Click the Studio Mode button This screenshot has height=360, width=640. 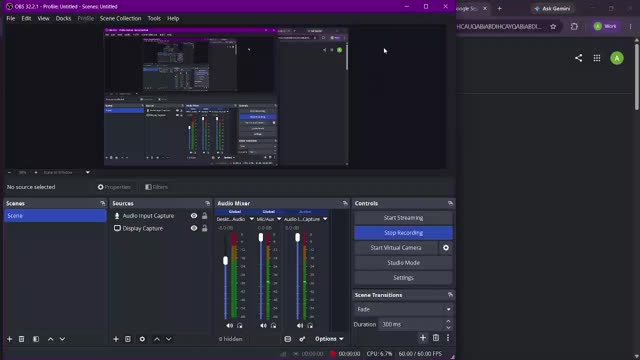point(403,263)
